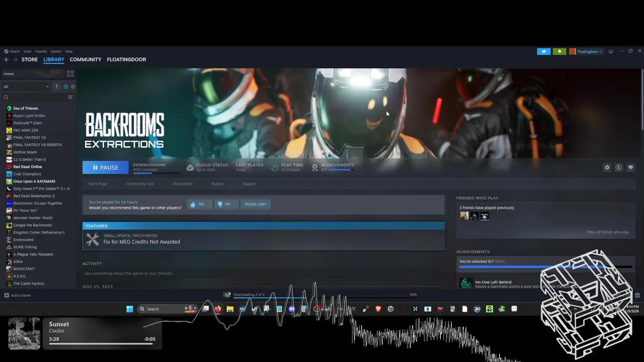This screenshot has width=644, height=362.
Task: Open the game info icon
Action: click(619, 167)
